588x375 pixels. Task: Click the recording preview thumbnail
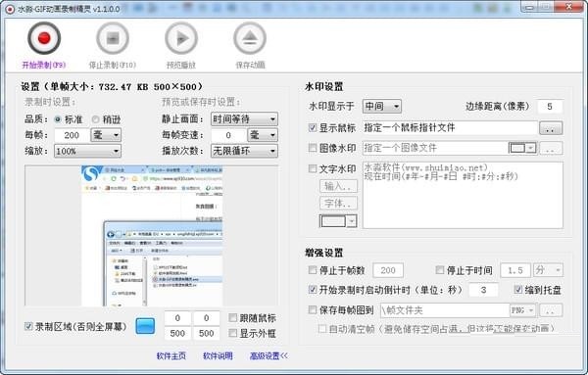coord(152,236)
